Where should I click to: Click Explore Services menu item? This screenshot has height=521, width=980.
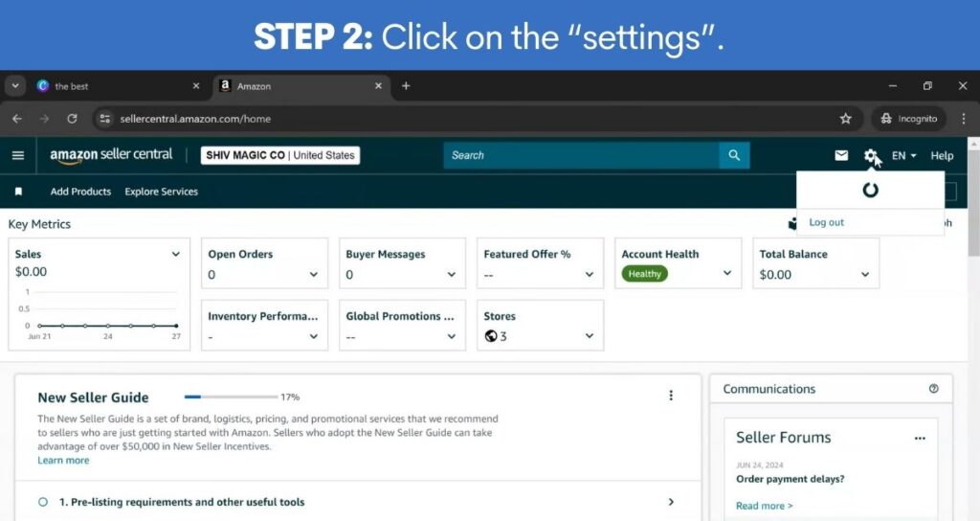[161, 192]
